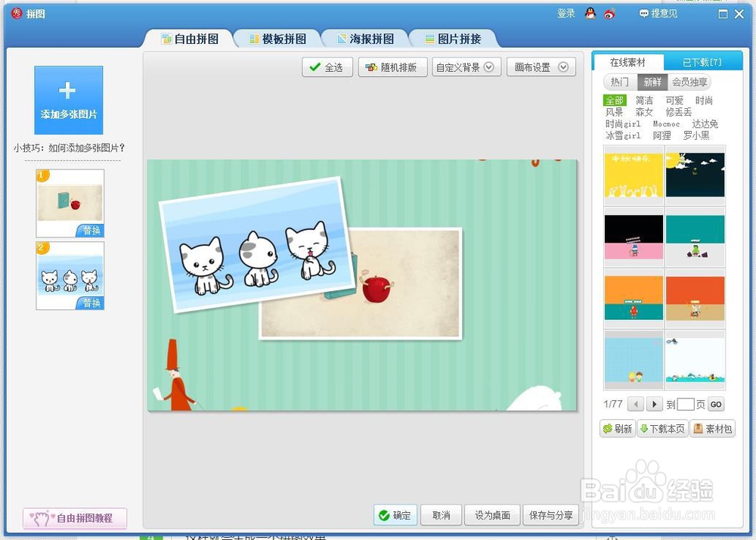Maximize the 拼图 window
This screenshot has width=756, height=540.
pos(723,14)
